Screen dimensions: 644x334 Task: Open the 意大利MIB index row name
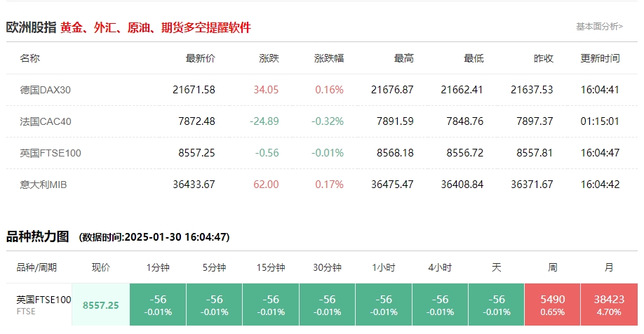pos(43,185)
